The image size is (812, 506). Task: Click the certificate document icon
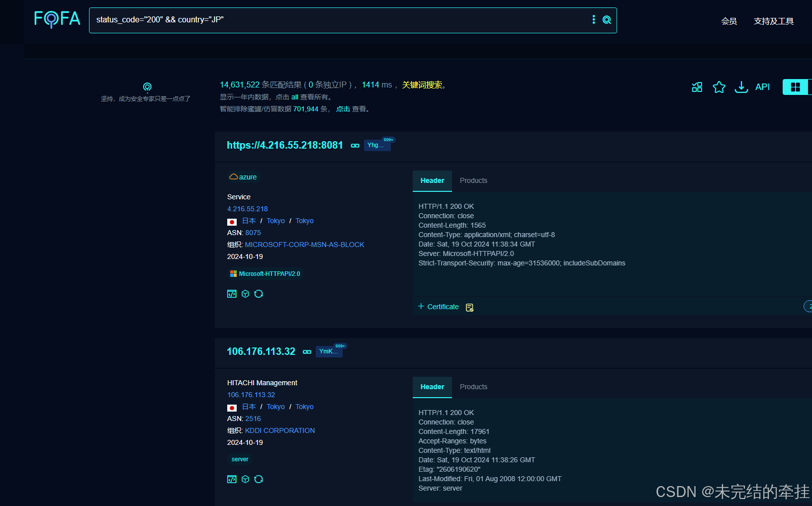click(469, 307)
